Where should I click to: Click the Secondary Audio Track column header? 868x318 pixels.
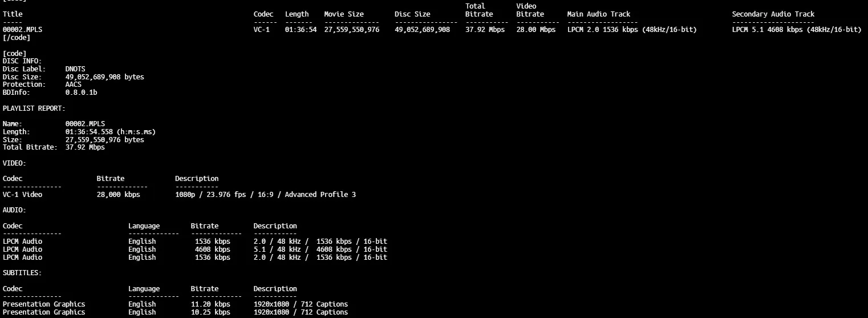click(x=773, y=14)
